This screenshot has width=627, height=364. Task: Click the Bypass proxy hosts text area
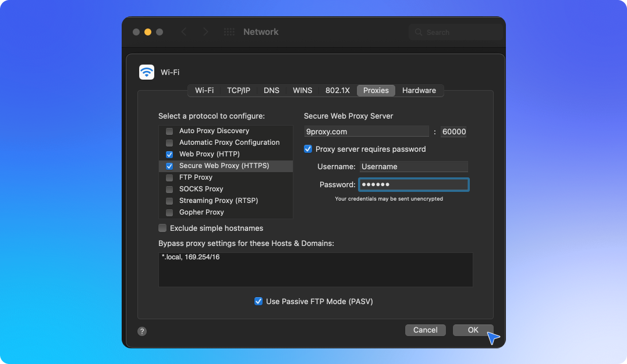tap(316, 270)
